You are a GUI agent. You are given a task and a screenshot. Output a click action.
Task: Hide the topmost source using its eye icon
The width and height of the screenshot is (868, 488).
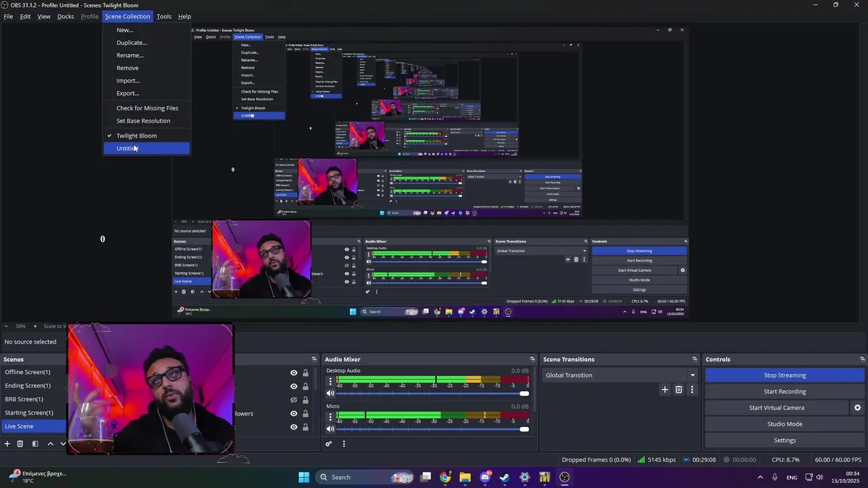click(294, 373)
